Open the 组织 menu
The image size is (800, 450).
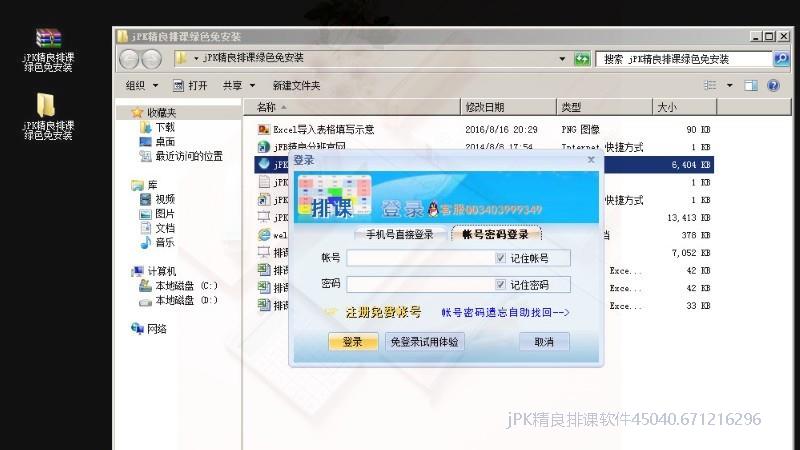click(x=142, y=85)
